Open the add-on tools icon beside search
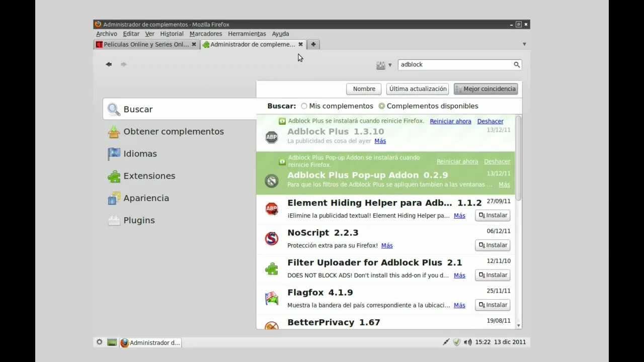The image size is (644, 362). (x=381, y=65)
